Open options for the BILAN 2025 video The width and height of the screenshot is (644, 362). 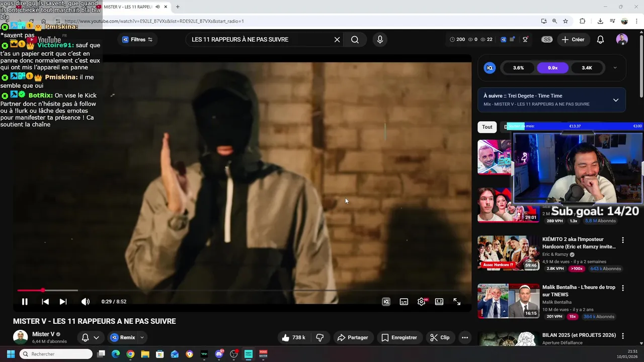623,336
